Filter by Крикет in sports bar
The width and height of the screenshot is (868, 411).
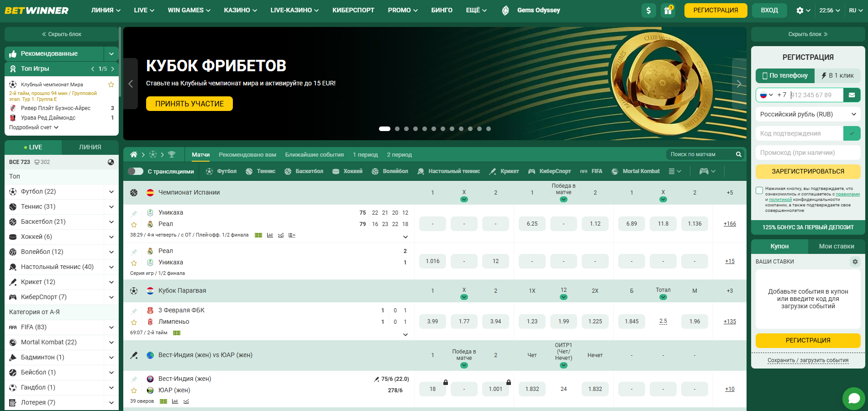pyautogui.click(x=504, y=171)
